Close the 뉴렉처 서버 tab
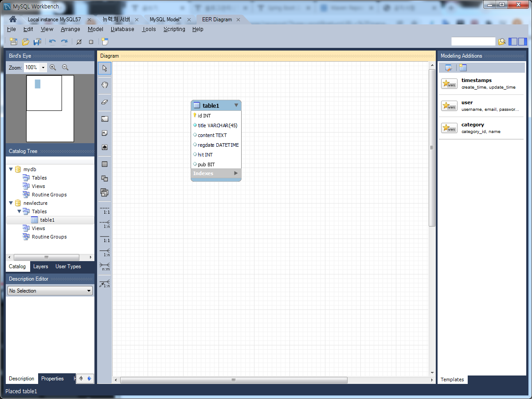 pyautogui.click(x=137, y=20)
